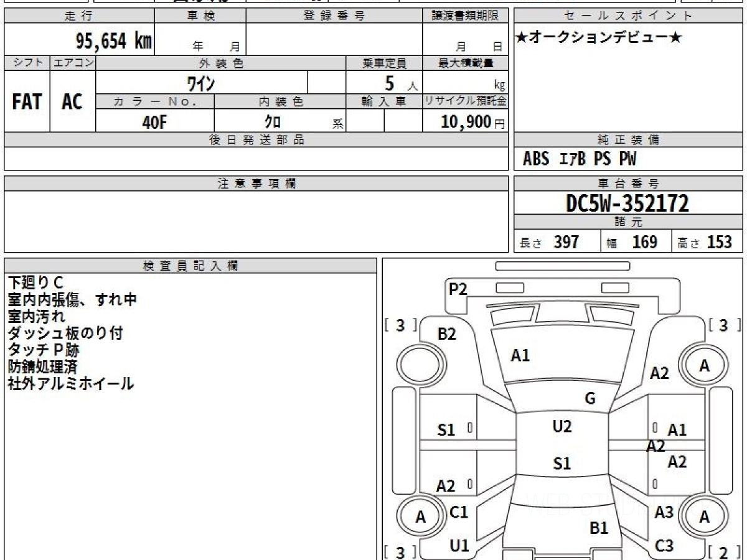This screenshot has height=560, width=747.
Task: Select the C3 mark on the diagram
Action: 665,546
